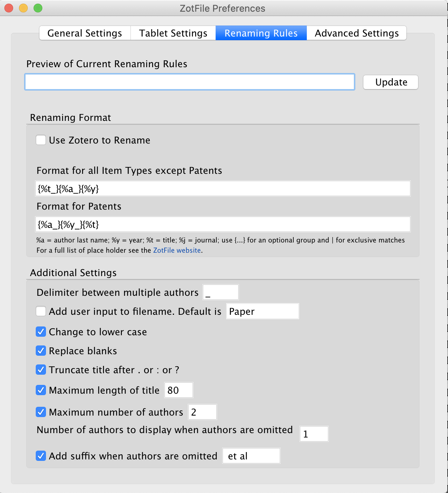
Task: Uncheck Change to lower case
Action: [x=41, y=332]
